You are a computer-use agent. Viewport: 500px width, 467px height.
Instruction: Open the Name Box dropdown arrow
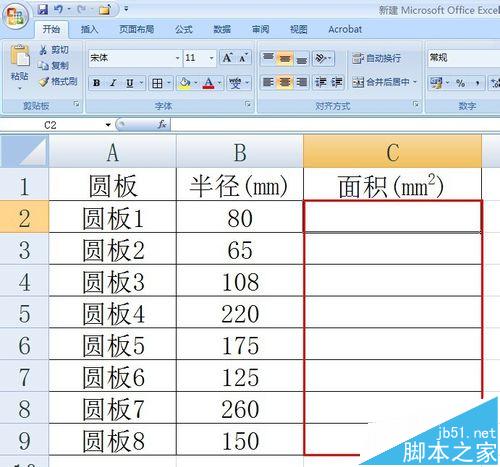108,125
